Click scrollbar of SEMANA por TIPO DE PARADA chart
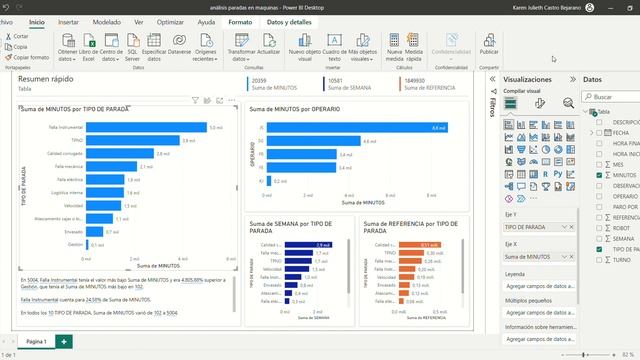640x360 pixels. pos(349,266)
